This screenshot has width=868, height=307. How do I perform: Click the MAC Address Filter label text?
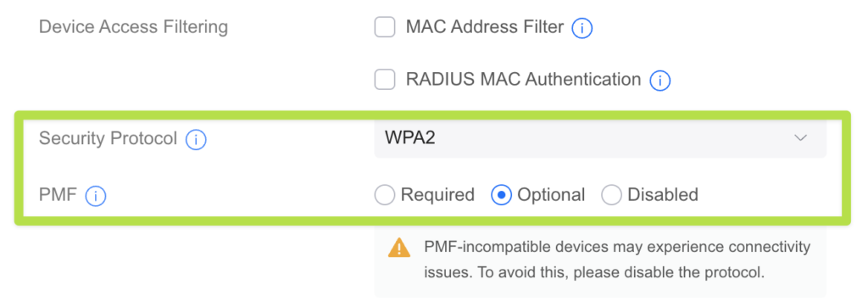(x=485, y=26)
